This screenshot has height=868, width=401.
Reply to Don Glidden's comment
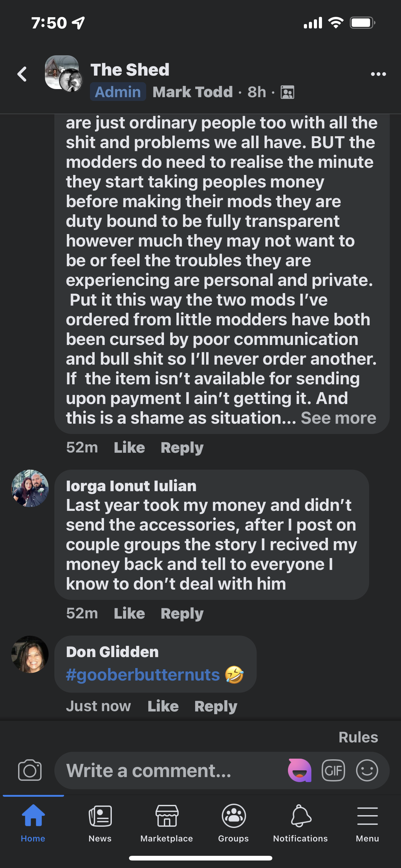[215, 706]
